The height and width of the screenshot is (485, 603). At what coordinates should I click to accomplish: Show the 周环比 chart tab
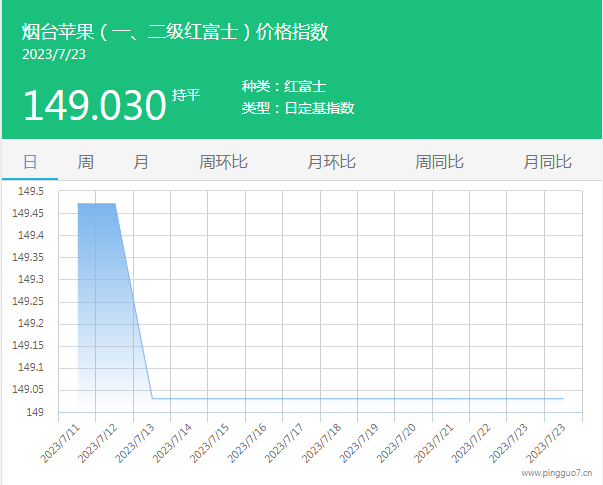(x=224, y=162)
